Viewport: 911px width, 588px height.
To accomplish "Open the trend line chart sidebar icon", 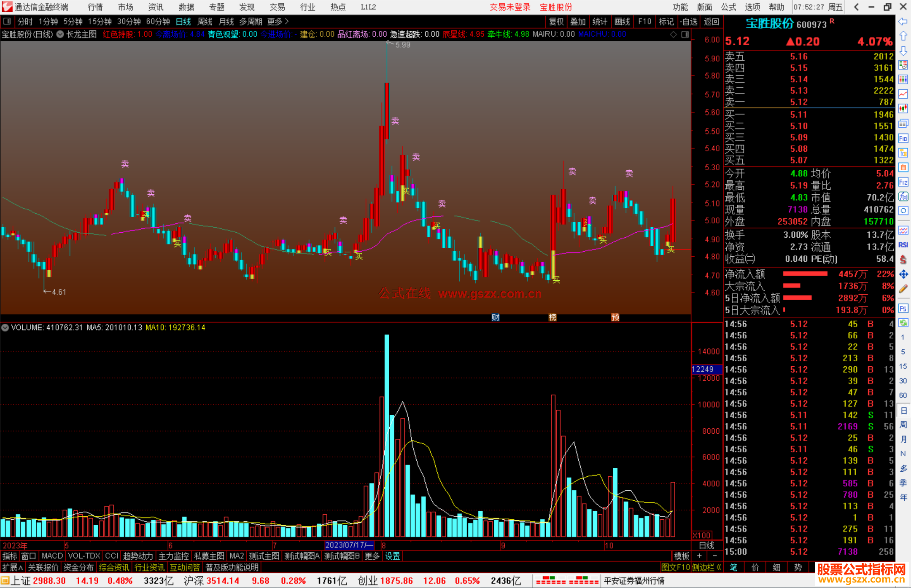I will (x=903, y=94).
